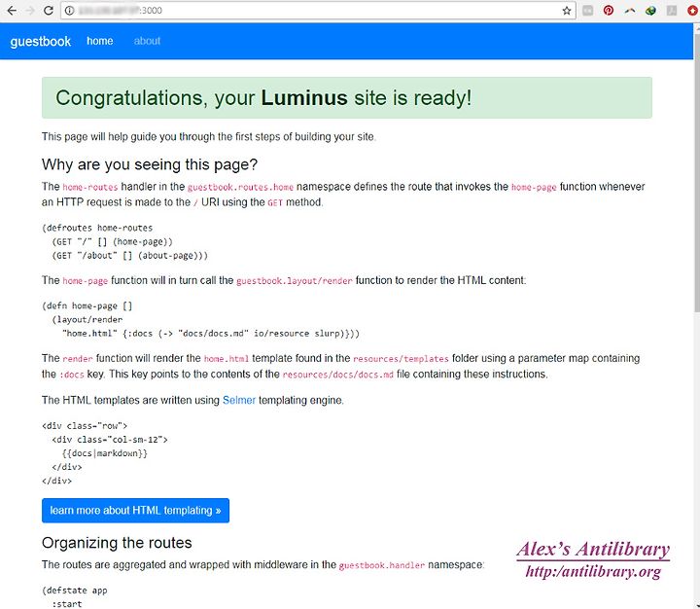Screen dimensions: 700x609
Task: Click the '(GET "/about" [] (about-page)))' code line
Action: tap(130, 256)
